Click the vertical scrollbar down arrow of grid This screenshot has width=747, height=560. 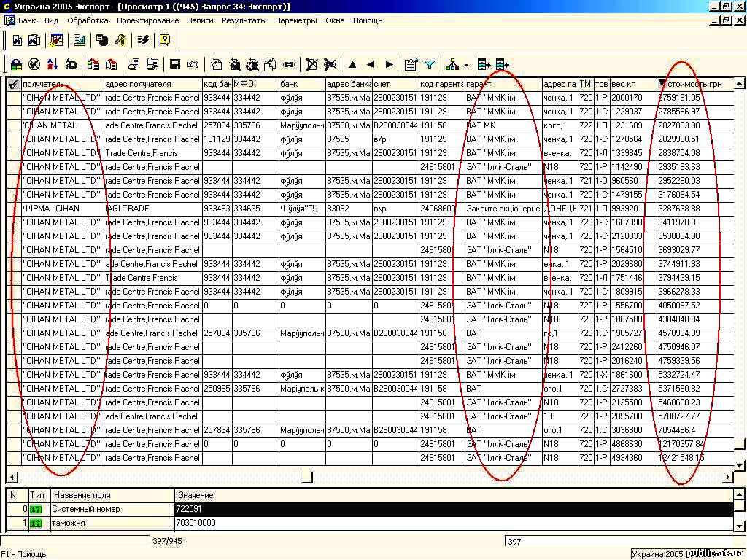739,464
